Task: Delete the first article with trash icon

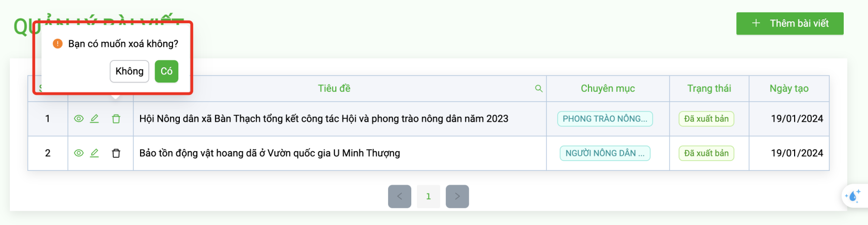Action: tap(116, 119)
